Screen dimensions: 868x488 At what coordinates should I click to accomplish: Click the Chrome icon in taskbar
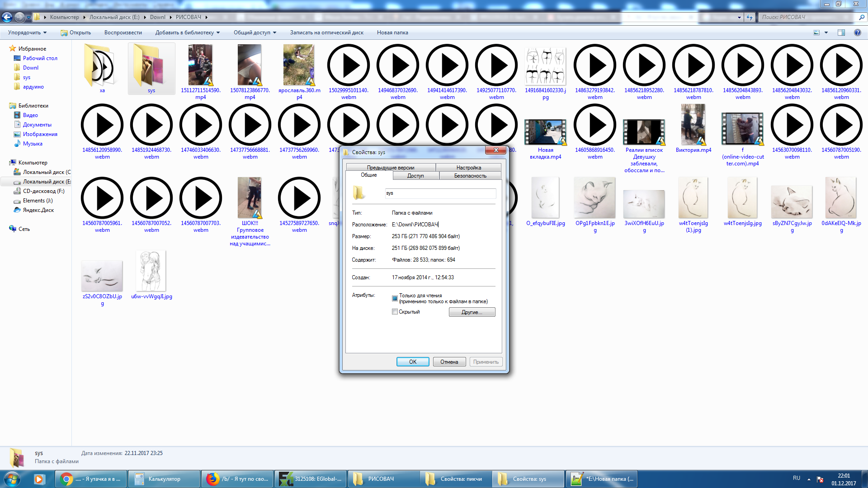[x=67, y=479]
